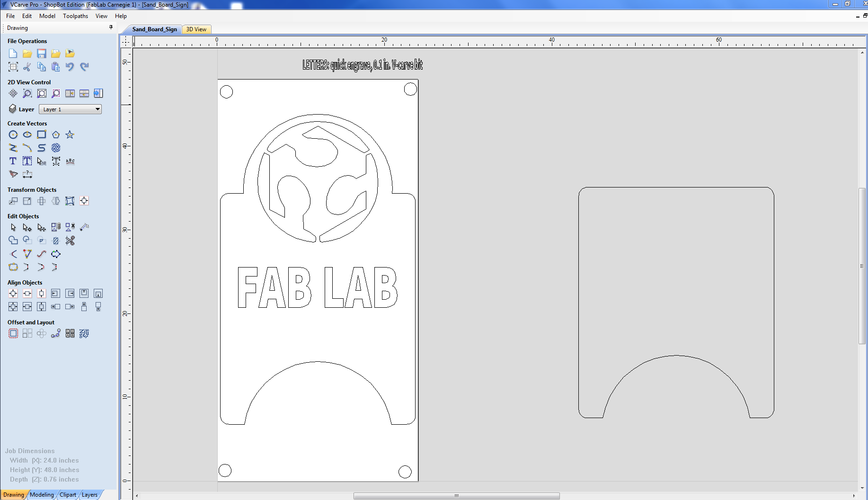Create a new file in File Operations
Viewport: 868px width, 500px height.
click(x=13, y=54)
